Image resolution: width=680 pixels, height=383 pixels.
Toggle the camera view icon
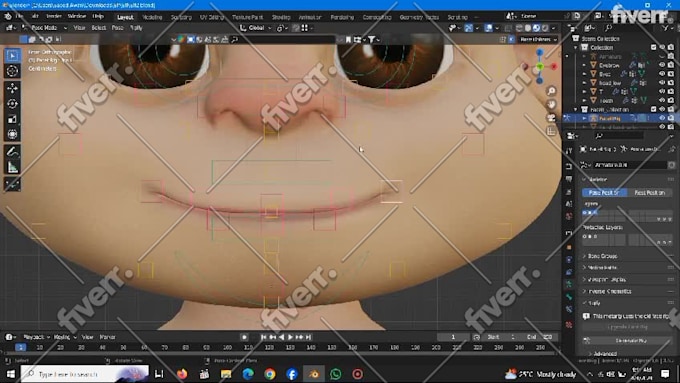click(551, 118)
